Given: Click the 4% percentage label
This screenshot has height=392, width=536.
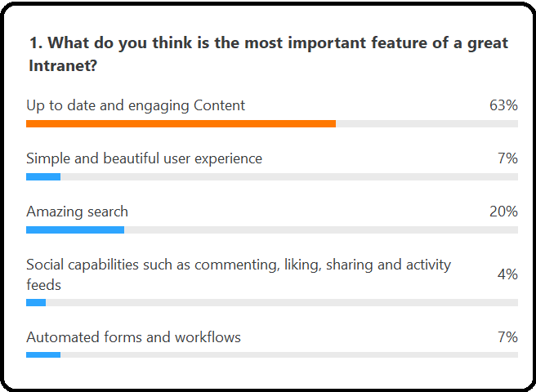Looking at the screenshot, I should coord(507,274).
